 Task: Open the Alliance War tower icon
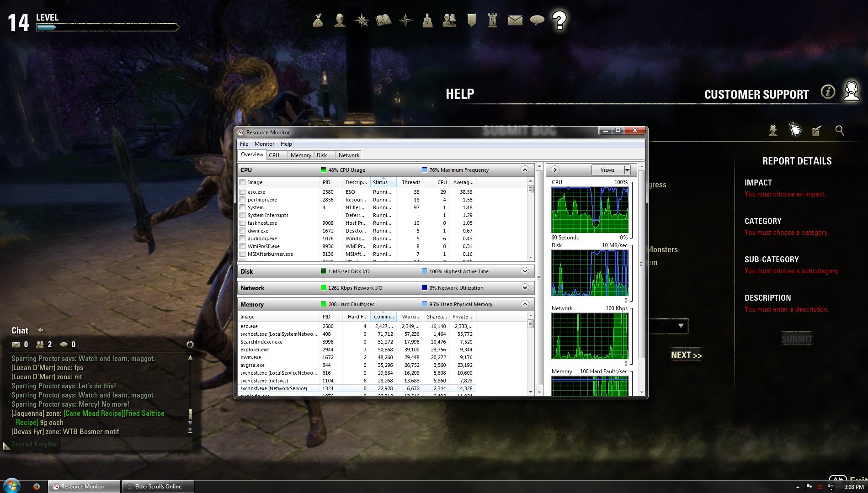pyautogui.click(x=493, y=20)
